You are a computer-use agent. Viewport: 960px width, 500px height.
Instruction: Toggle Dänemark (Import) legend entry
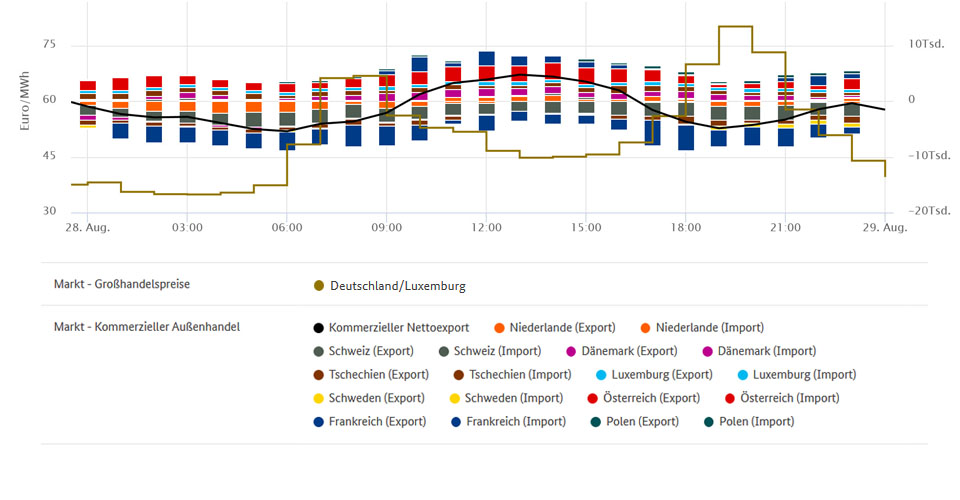click(759, 351)
